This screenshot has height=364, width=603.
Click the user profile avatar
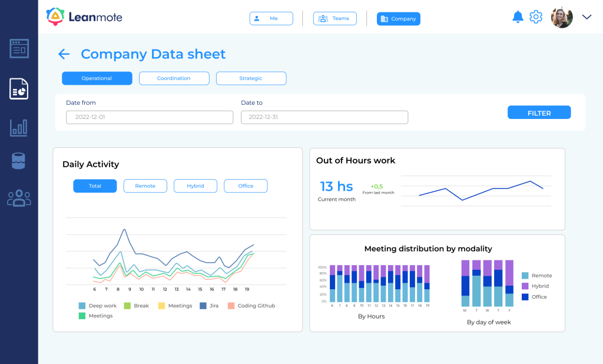pos(562,17)
